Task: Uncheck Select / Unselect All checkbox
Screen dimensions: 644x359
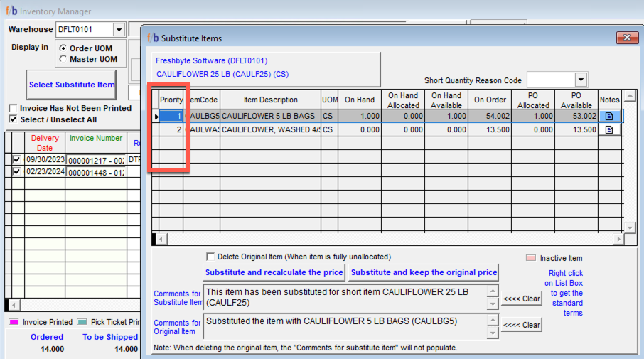Action: coord(13,119)
